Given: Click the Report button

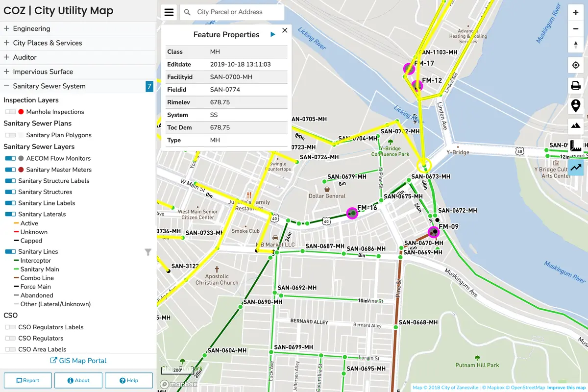Looking at the screenshot, I should click(28, 380).
